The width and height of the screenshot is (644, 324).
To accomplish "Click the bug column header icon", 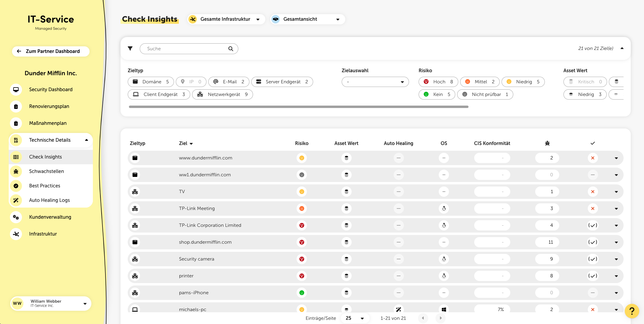I will coord(547,143).
